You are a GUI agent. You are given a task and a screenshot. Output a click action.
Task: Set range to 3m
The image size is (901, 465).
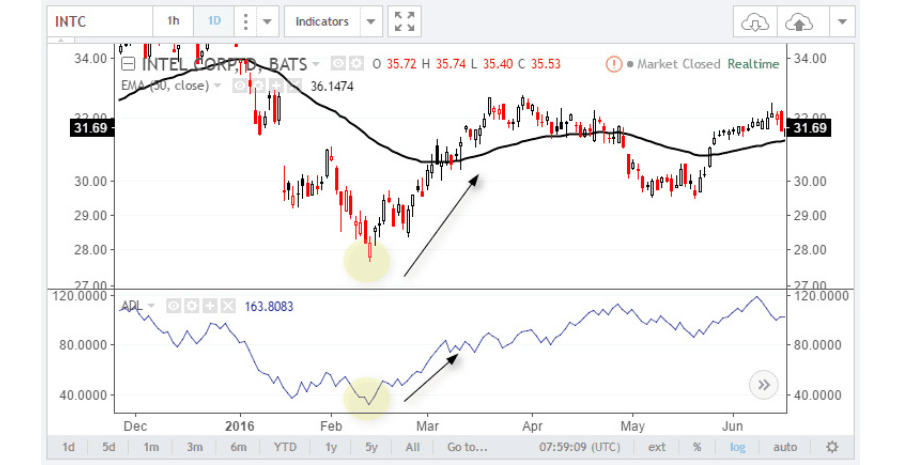pyautogui.click(x=195, y=447)
